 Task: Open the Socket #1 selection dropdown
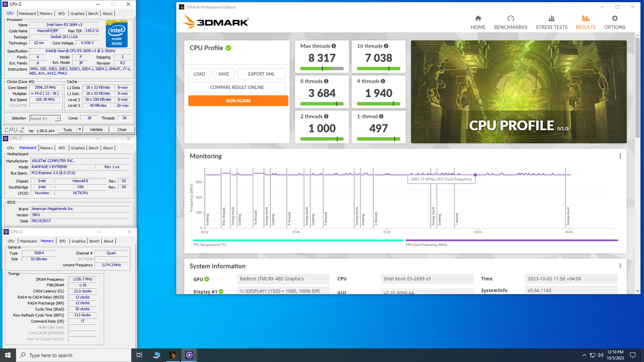[x=45, y=118]
